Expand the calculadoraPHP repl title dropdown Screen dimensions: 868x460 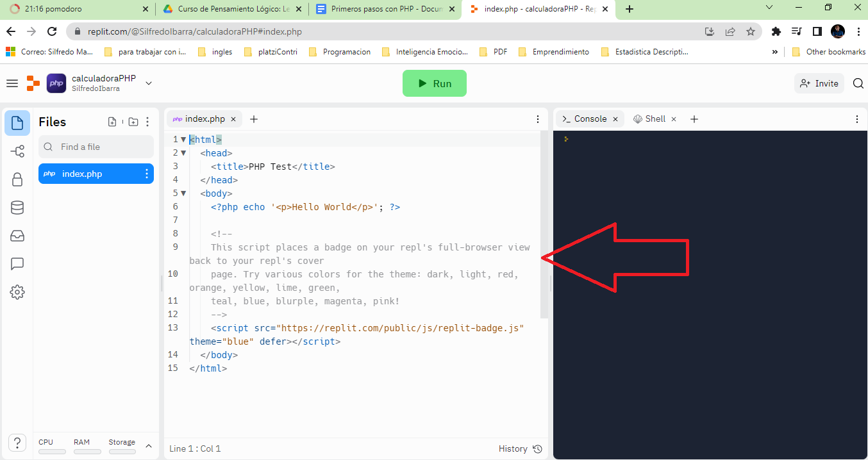click(x=148, y=83)
